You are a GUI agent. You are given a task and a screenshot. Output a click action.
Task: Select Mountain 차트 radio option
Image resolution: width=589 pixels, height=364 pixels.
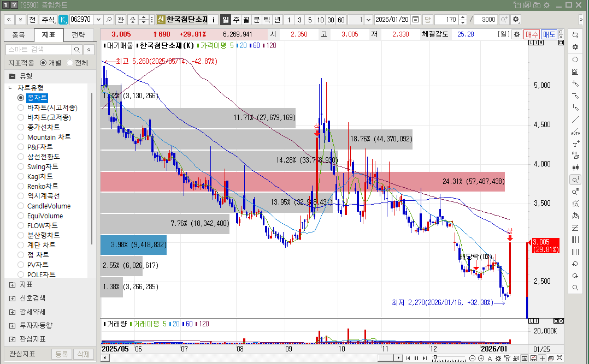point(21,138)
